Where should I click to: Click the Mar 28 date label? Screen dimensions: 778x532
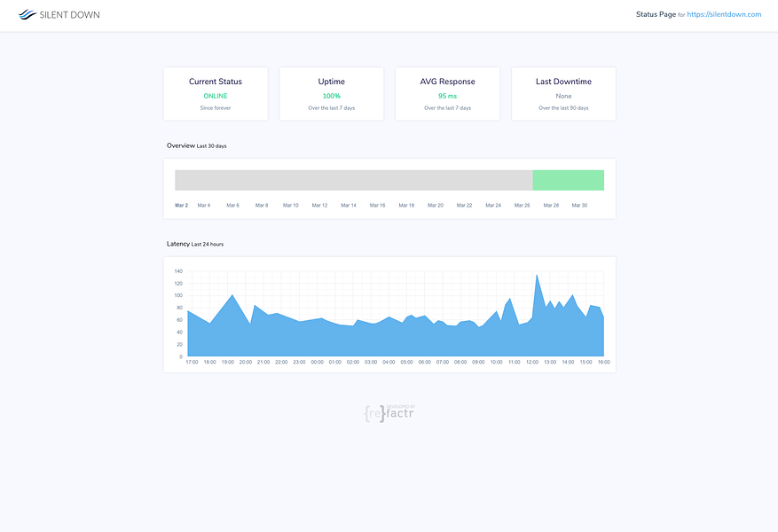551,206
